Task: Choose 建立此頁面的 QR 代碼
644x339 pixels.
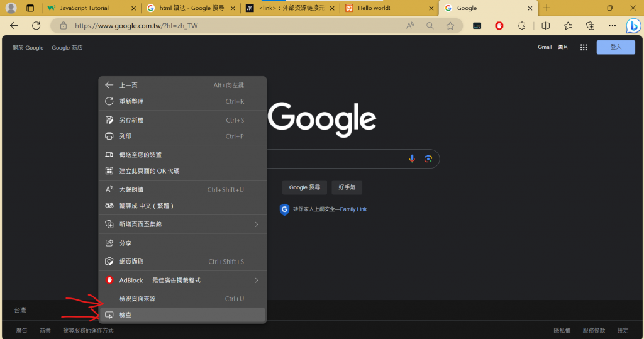Action: point(182,170)
